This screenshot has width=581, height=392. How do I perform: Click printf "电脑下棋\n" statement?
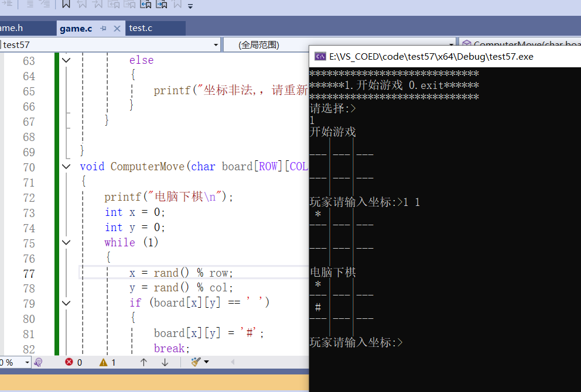coord(169,197)
